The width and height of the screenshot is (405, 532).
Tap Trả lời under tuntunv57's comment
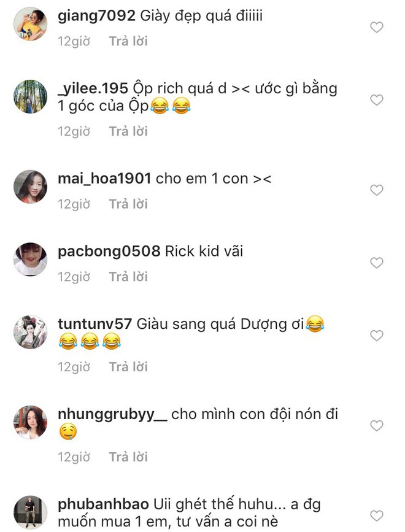tap(128, 367)
